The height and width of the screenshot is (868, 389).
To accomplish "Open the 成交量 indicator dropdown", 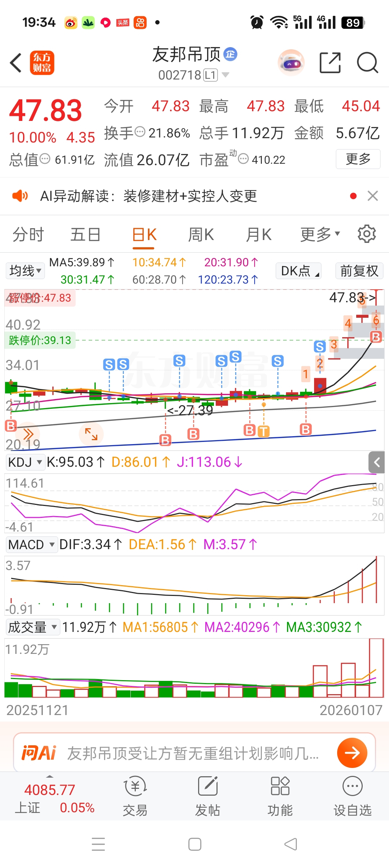I will pyautogui.click(x=32, y=627).
